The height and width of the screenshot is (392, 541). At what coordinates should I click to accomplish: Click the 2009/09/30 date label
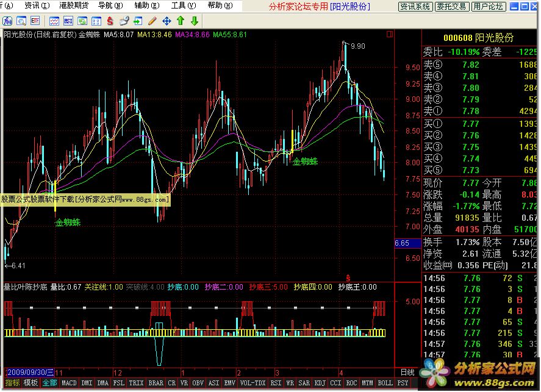click(30, 372)
